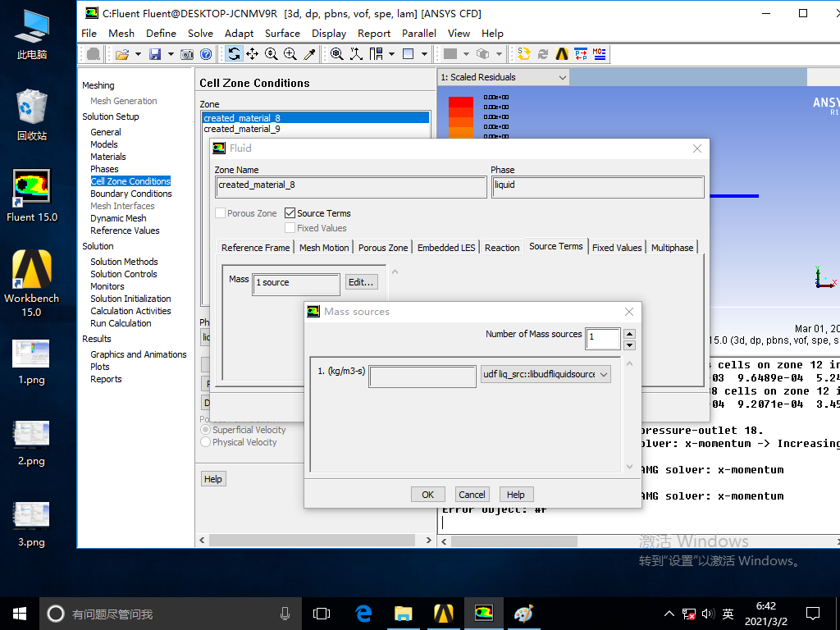Expand the workspace layout dropdown arrow

coord(391,54)
